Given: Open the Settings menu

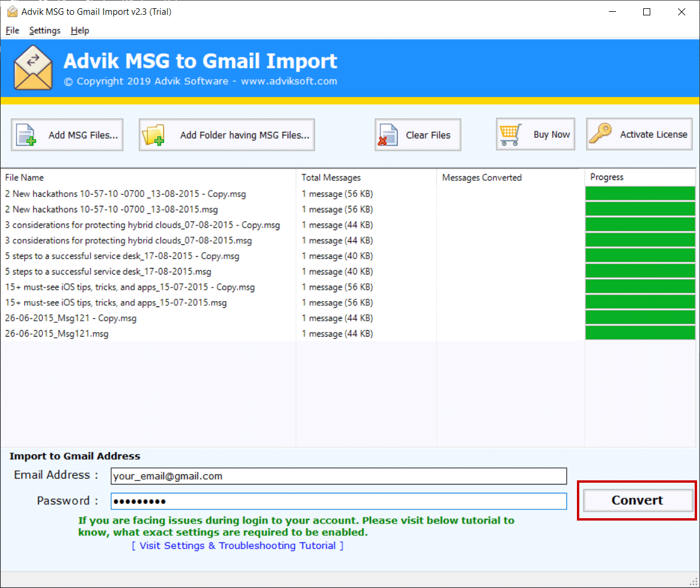Looking at the screenshot, I should (x=44, y=30).
